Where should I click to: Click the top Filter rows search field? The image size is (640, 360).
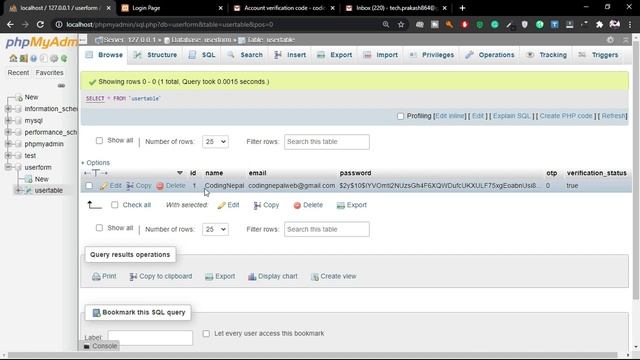(327, 142)
